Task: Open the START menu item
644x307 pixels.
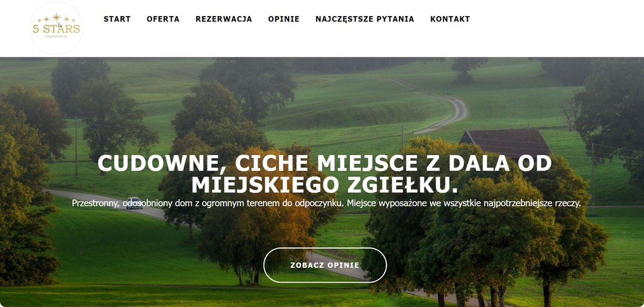Action: coord(117,19)
